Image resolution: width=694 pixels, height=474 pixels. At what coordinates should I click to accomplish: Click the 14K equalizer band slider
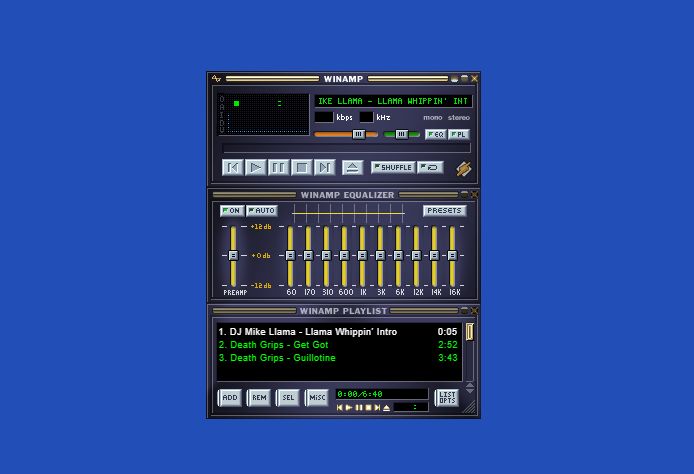[x=434, y=255]
